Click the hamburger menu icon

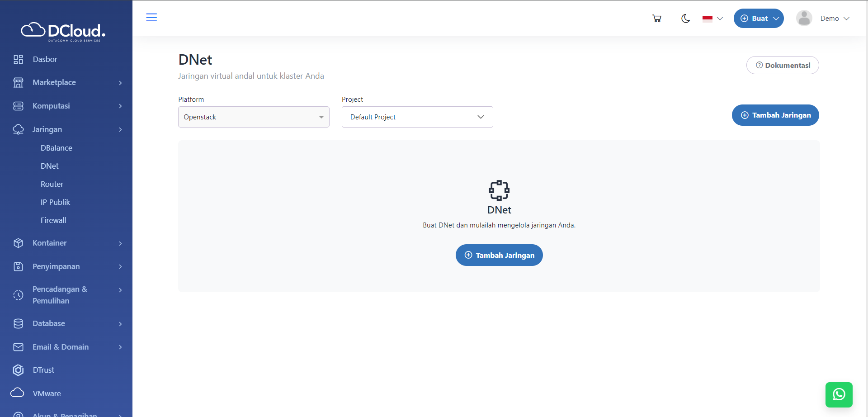151,18
